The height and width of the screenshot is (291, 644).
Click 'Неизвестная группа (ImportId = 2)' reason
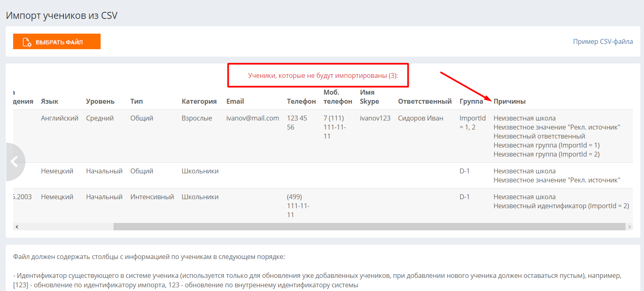[x=546, y=154]
